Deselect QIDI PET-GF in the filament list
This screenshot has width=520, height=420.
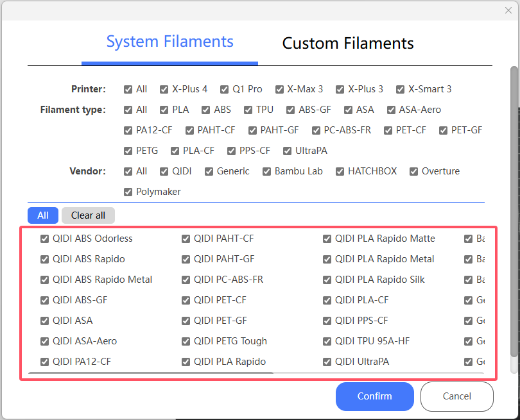(x=186, y=321)
